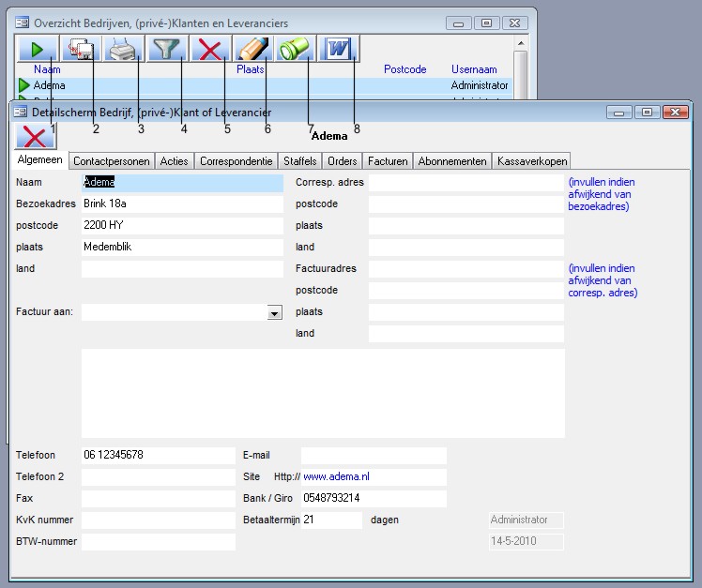Click the Corresp. adres field

coord(466,183)
